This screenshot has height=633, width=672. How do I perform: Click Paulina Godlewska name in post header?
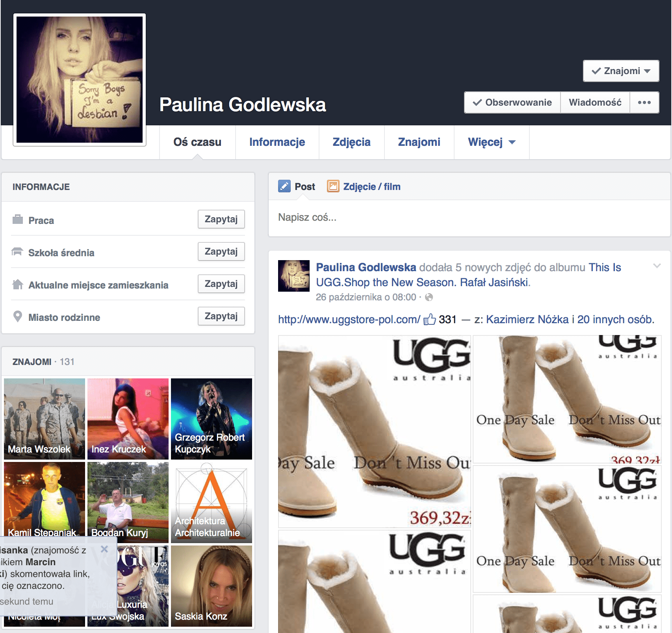[366, 267]
